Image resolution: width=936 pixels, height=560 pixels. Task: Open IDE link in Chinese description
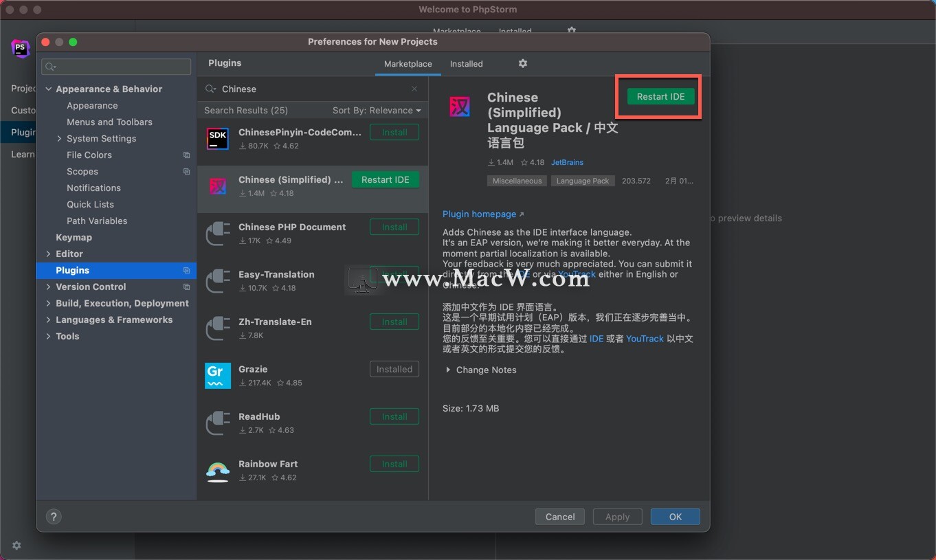(597, 339)
